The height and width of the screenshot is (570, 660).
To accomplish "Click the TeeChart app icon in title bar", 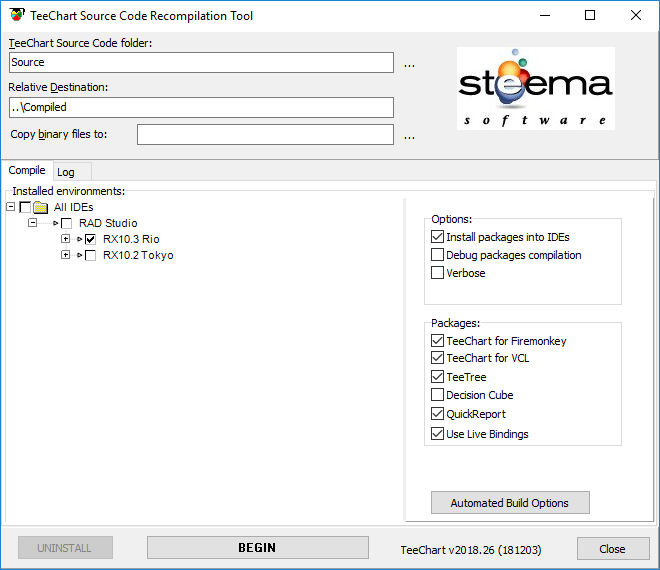I will [x=17, y=15].
